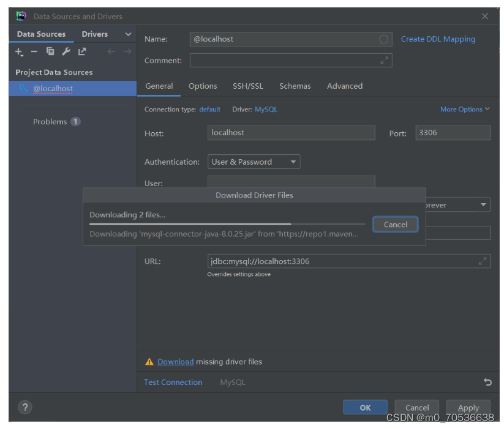The image size is (504, 429).
Task: Switch to Drivers tab
Action: click(x=94, y=34)
